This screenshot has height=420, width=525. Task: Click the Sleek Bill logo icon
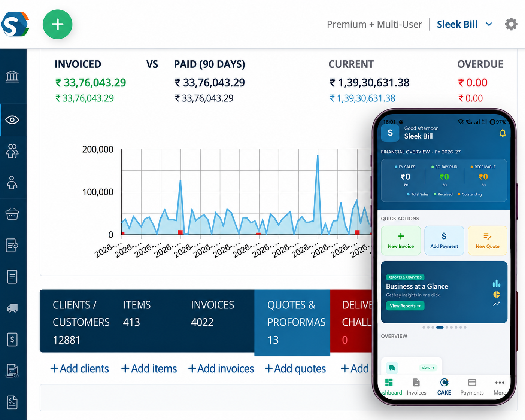15,24
